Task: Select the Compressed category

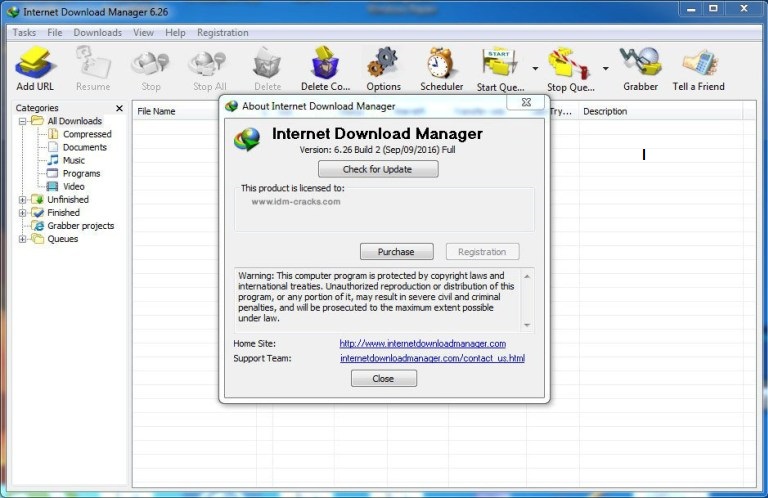Action: click(x=87, y=134)
